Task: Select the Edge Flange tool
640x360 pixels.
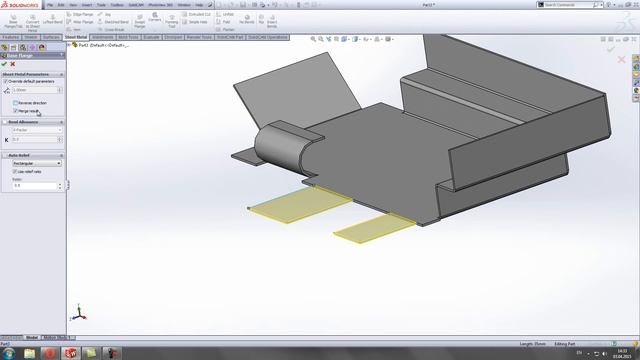Action: 80,14
